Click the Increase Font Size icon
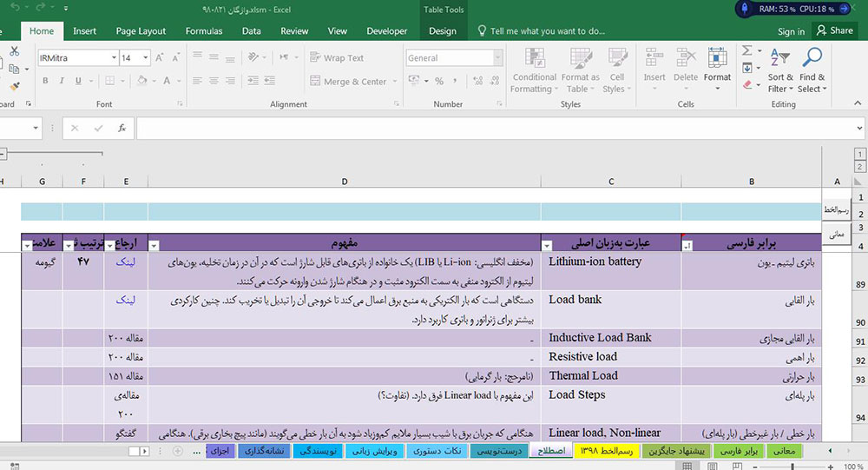The image size is (868, 470). pos(160,57)
